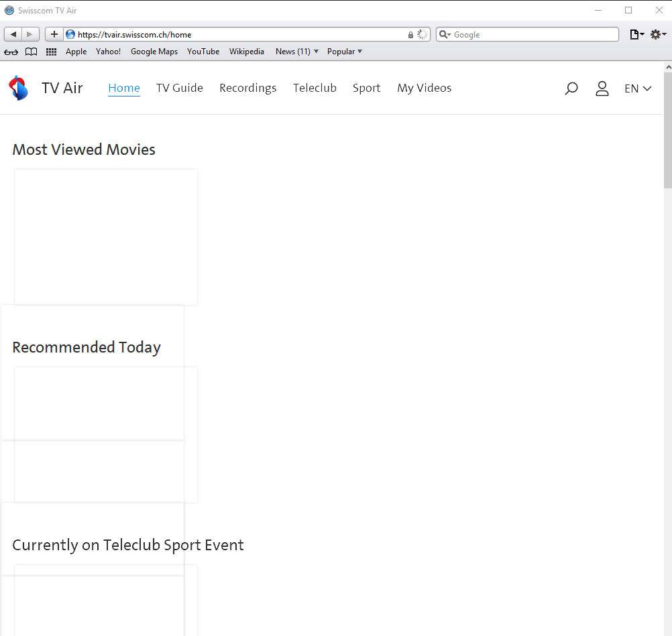Click the lock icon in the address bar
The height and width of the screenshot is (636, 672).
click(410, 34)
